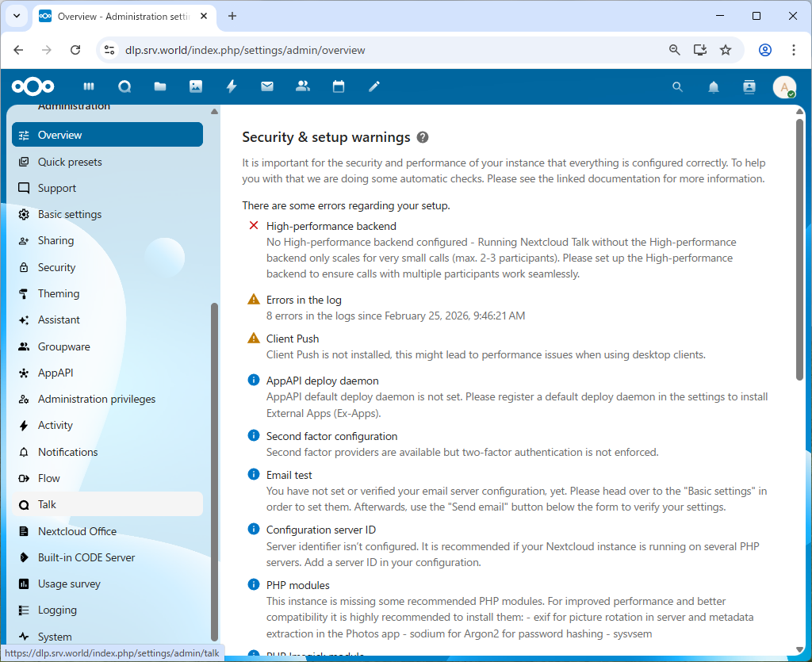Open Administration privileges settings

tap(107, 399)
